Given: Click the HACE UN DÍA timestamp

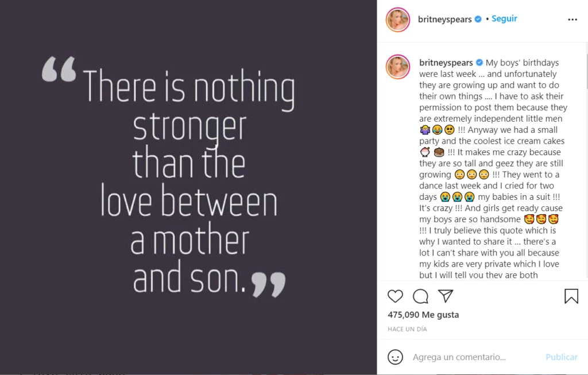Looking at the screenshot, I should tap(407, 329).
